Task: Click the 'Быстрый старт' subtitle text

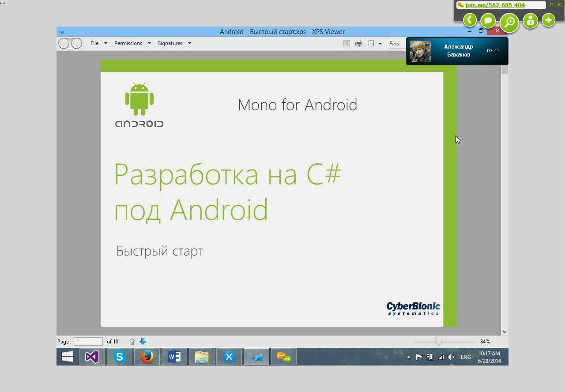Action: pos(159,251)
